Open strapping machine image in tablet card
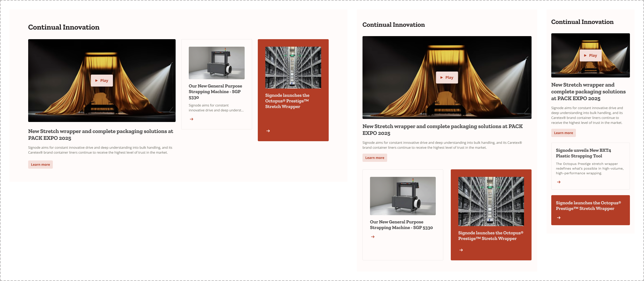This screenshot has height=281, width=644. (x=402, y=196)
